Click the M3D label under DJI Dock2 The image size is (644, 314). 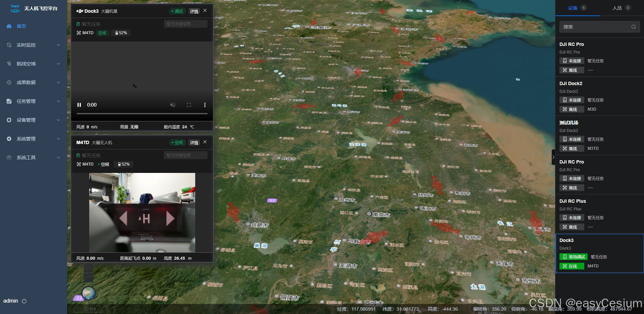[x=592, y=109]
